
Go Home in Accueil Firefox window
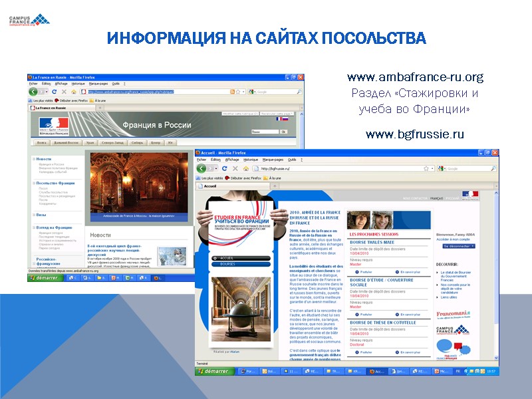[x=246, y=168]
